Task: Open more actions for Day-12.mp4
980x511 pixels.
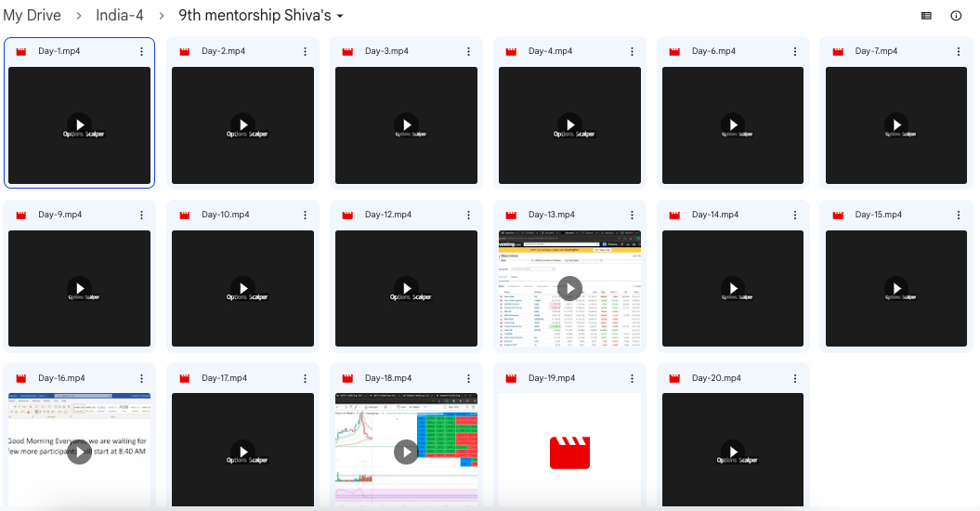Action: click(x=468, y=216)
